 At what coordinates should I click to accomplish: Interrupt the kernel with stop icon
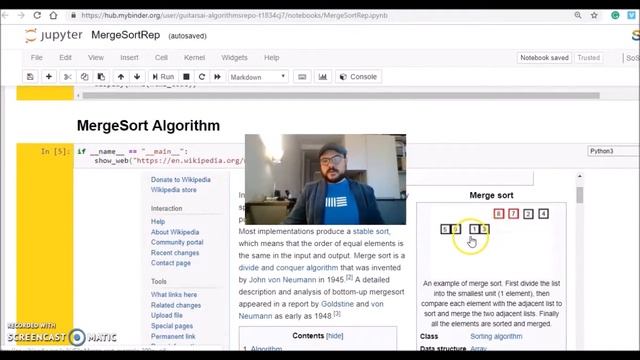tap(186, 77)
